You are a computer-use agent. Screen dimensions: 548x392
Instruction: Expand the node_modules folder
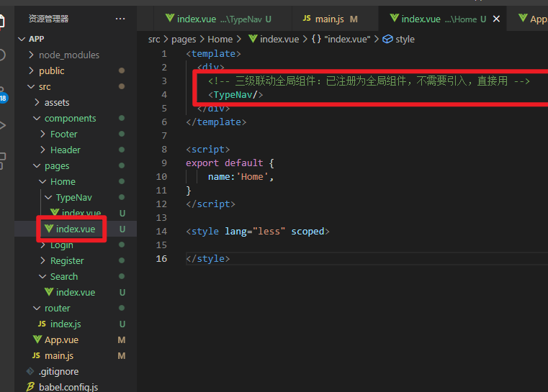click(31, 55)
